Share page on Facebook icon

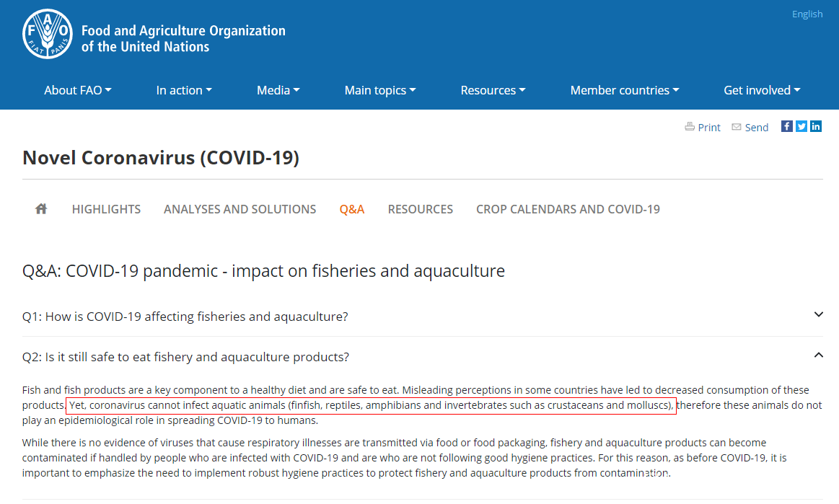pyautogui.click(x=787, y=126)
